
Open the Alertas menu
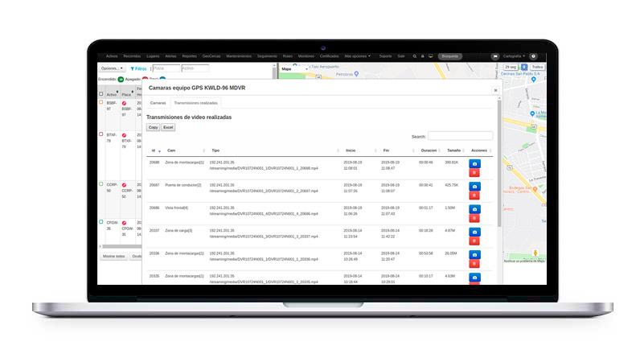(x=170, y=56)
